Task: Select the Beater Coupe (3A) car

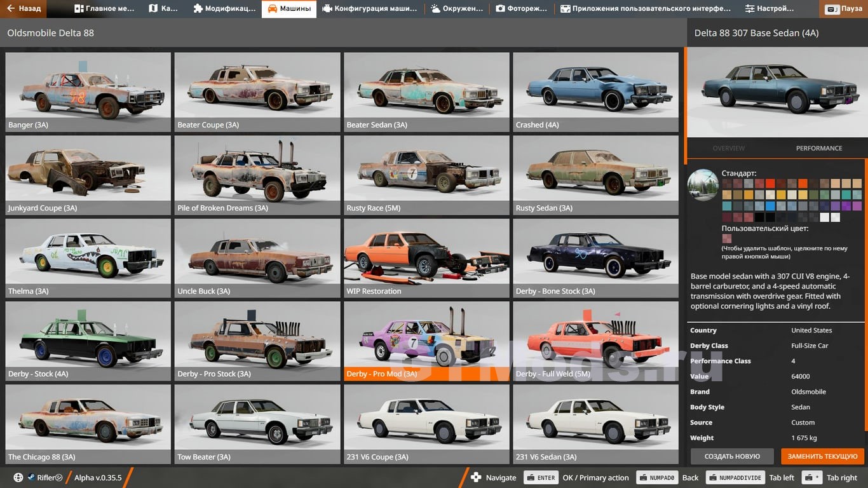Action: pos(257,91)
